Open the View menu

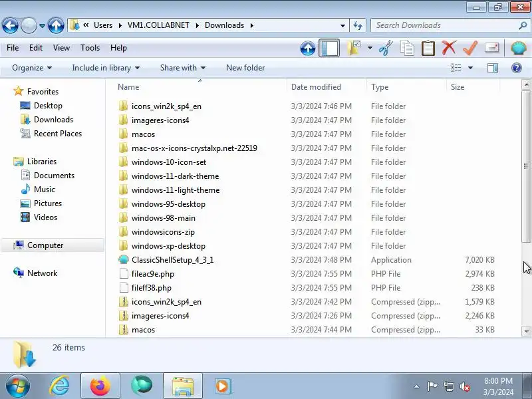coord(61,48)
